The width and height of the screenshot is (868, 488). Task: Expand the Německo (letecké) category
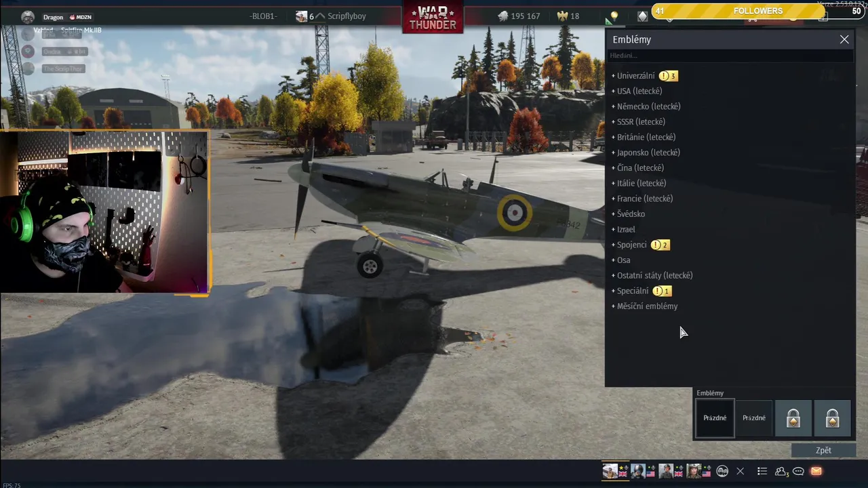pyautogui.click(x=646, y=106)
